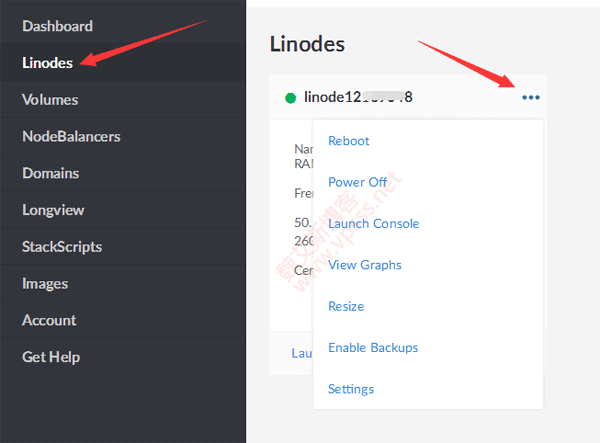Choose Power Off in the menu

(357, 182)
